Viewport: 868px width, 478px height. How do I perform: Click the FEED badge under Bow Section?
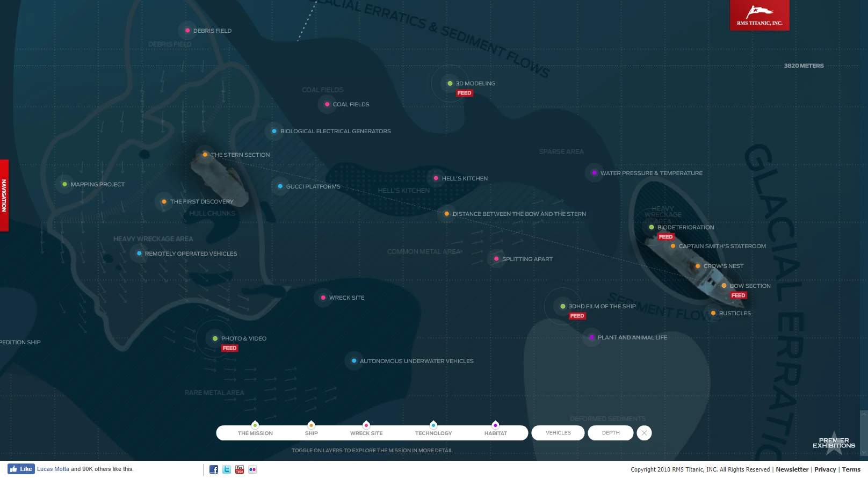pos(739,295)
